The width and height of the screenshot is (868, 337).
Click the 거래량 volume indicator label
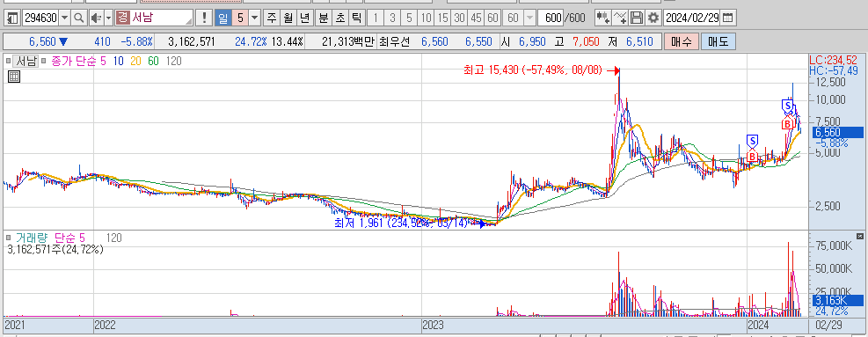coord(33,238)
